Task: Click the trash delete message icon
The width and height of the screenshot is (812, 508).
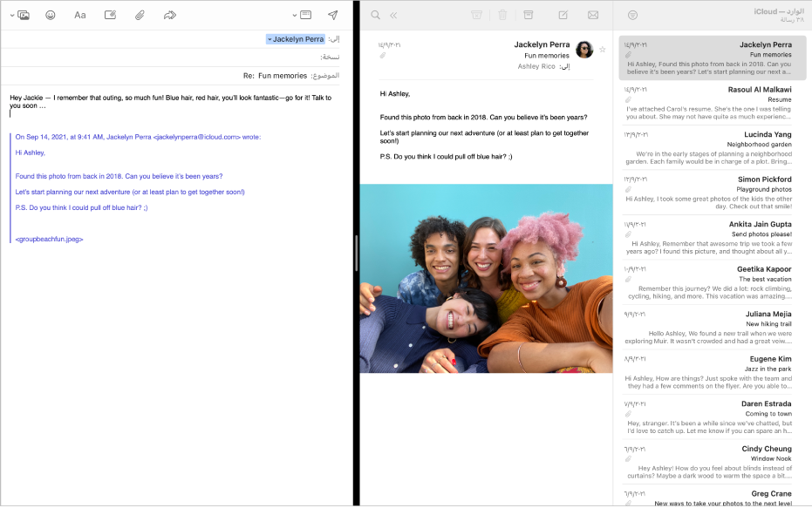Action: (502, 15)
